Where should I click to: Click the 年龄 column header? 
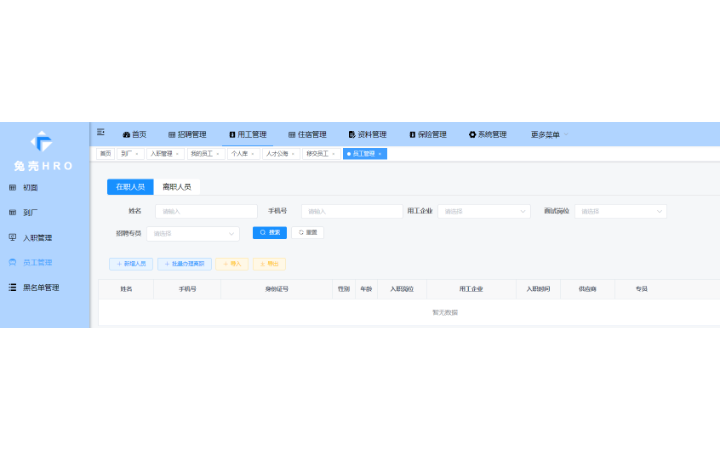(x=366, y=289)
